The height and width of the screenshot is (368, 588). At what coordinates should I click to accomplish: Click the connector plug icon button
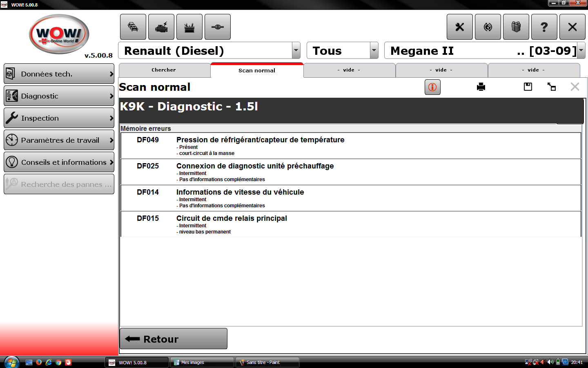[218, 27]
